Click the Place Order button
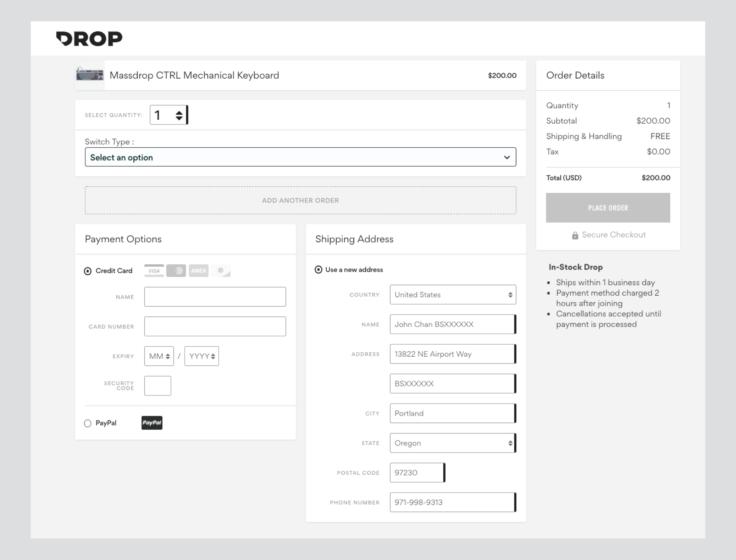Image resolution: width=736 pixels, height=560 pixels. [x=608, y=208]
